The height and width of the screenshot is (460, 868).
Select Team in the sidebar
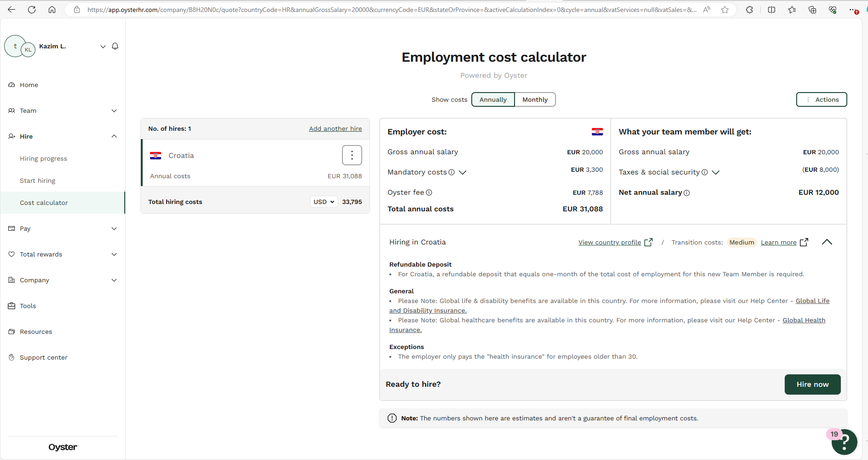28,111
